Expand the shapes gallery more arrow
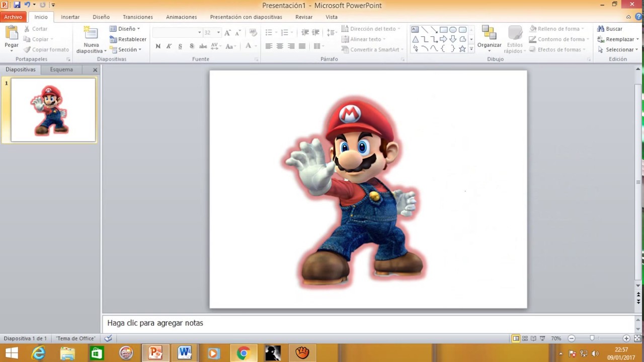 [471, 49]
